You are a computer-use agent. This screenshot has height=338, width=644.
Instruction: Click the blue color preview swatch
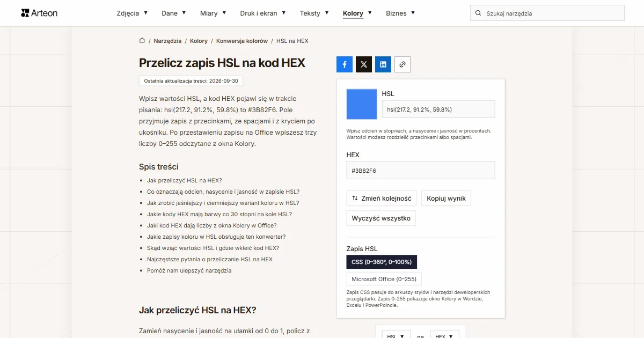[362, 104]
